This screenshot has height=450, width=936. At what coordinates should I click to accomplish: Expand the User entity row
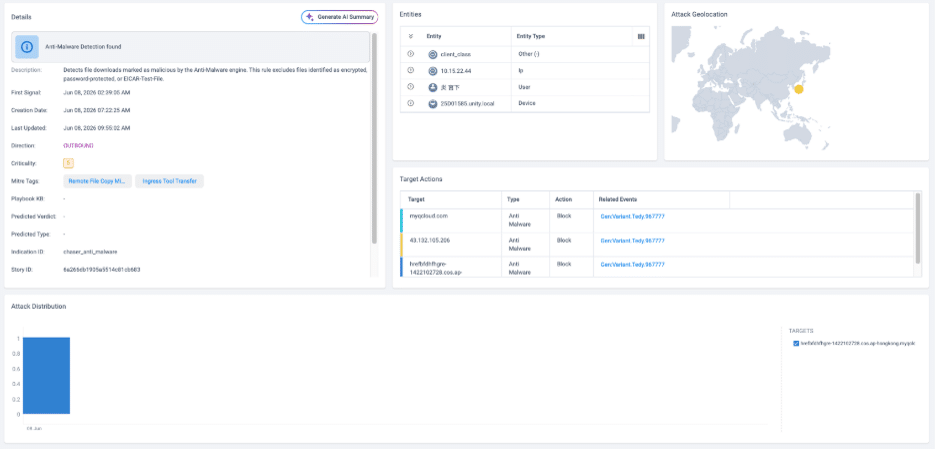[x=411, y=87]
